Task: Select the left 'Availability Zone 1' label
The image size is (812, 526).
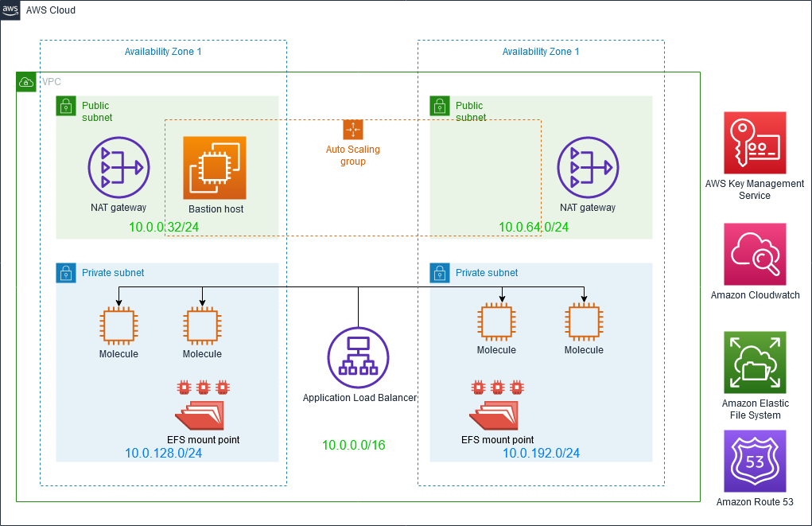Action: 163,51
